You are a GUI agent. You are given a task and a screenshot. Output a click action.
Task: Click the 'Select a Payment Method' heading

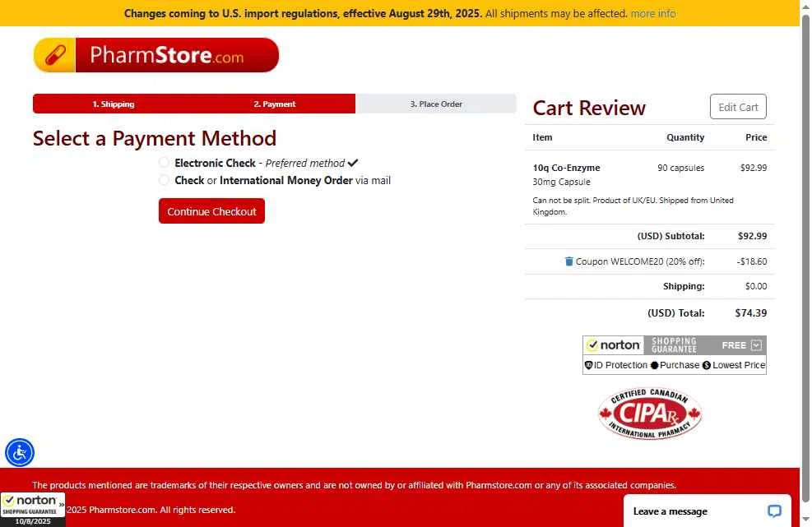point(155,138)
